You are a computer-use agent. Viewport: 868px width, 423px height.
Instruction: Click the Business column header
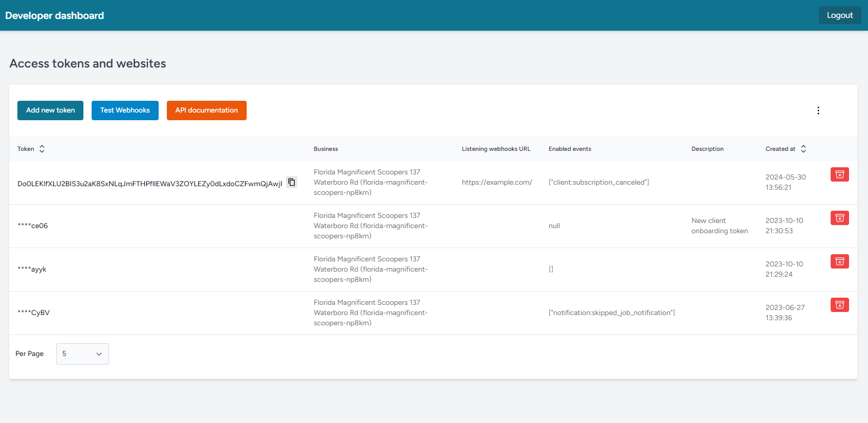click(x=325, y=149)
